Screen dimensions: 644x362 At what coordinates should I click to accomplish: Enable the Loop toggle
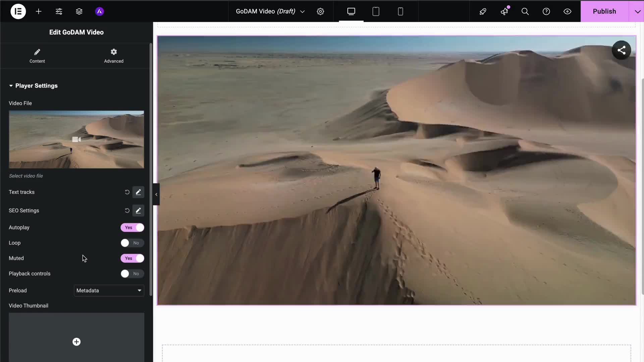pyautogui.click(x=132, y=243)
